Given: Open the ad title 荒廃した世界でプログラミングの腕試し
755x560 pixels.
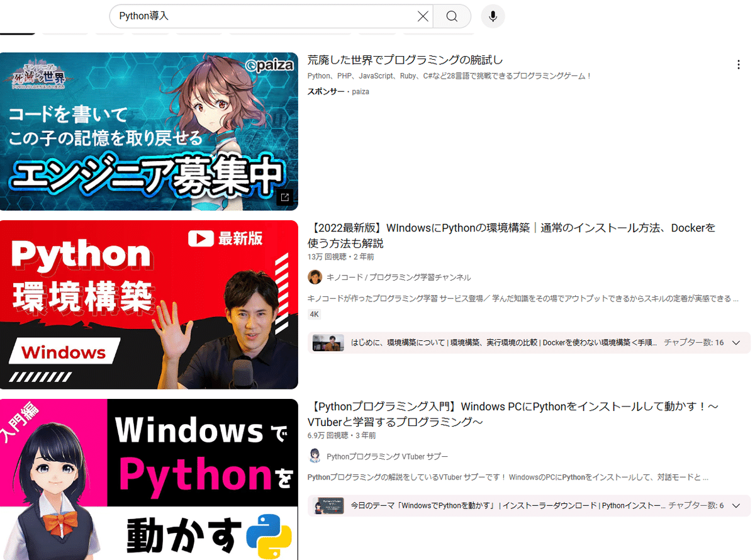Looking at the screenshot, I should (x=405, y=60).
